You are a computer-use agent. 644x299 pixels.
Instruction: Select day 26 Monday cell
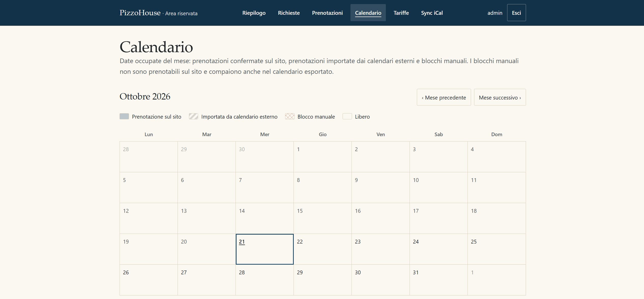(x=149, y=280)
